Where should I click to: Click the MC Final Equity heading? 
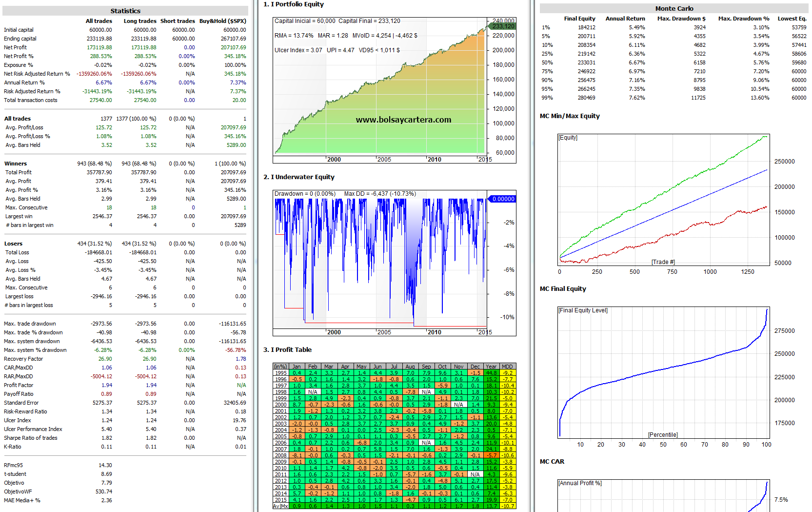point(563,288)
